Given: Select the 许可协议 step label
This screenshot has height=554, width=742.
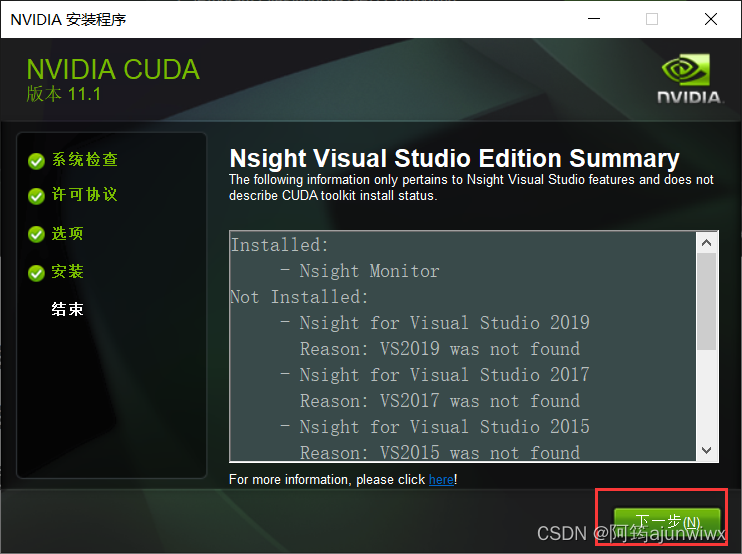Looking at the screenshot, I should coord(85,194).
